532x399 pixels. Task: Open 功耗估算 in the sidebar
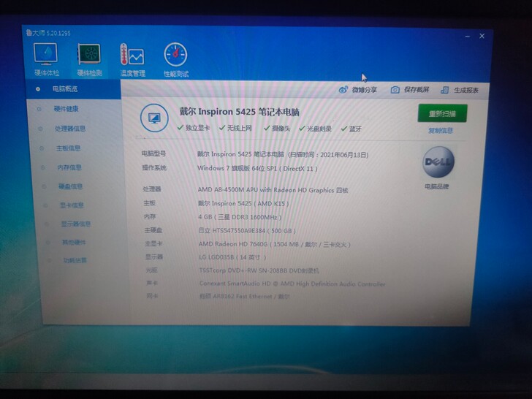click(x=75, y=260)
